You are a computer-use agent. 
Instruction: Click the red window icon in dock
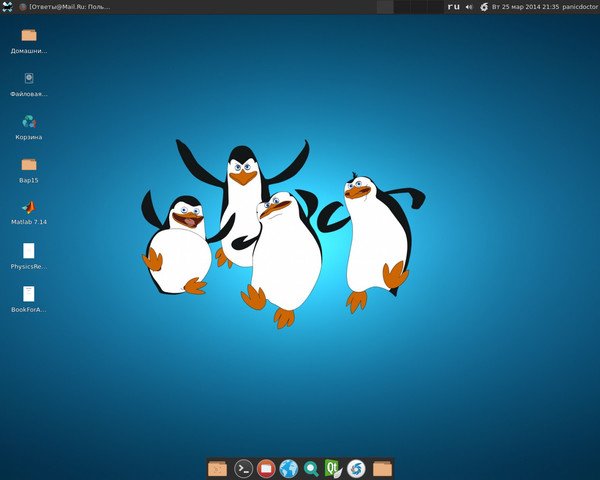266,468
